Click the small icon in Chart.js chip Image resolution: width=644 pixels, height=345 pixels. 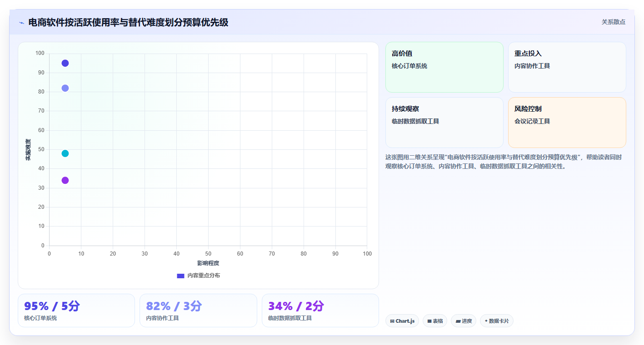pos(392,321)
